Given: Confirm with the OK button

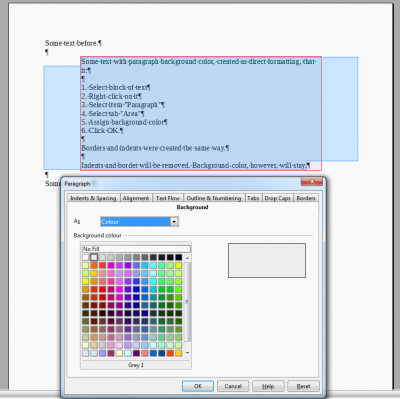Looking at the screenshot, I should coord(198,386).
